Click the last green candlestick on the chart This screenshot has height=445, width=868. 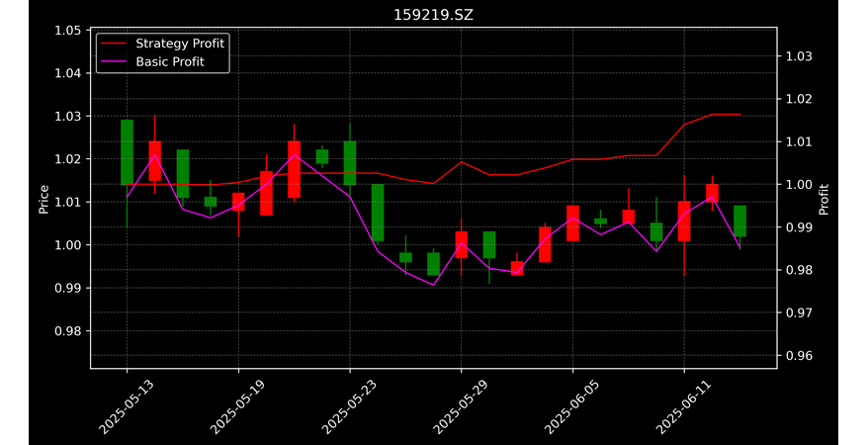click(740, 222)
